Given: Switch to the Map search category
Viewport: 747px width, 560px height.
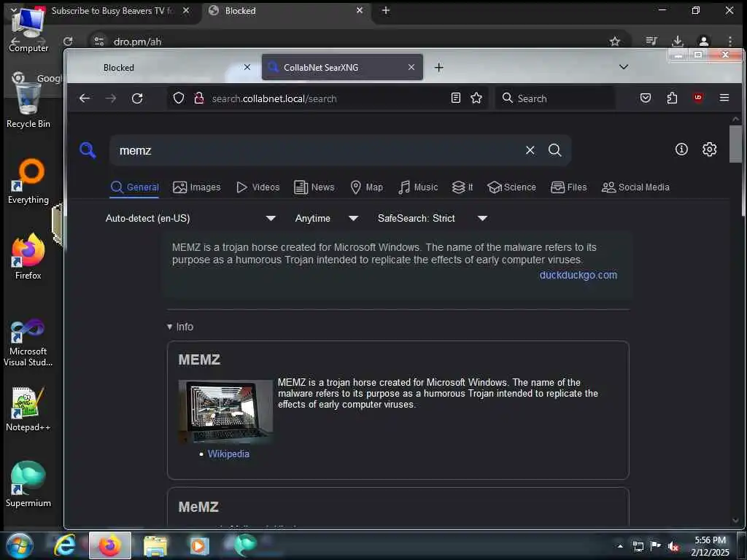Looking at the screenshot, I should [366, 187].
